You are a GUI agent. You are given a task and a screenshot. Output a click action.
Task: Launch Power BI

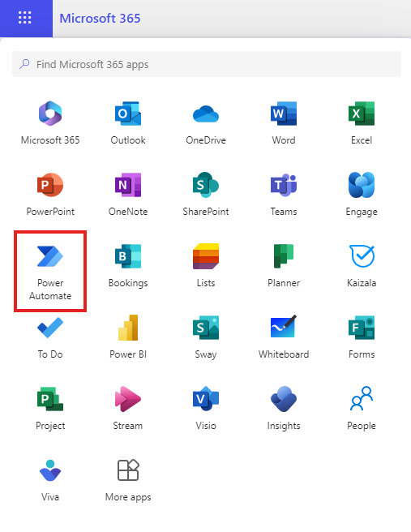point(128,337)
